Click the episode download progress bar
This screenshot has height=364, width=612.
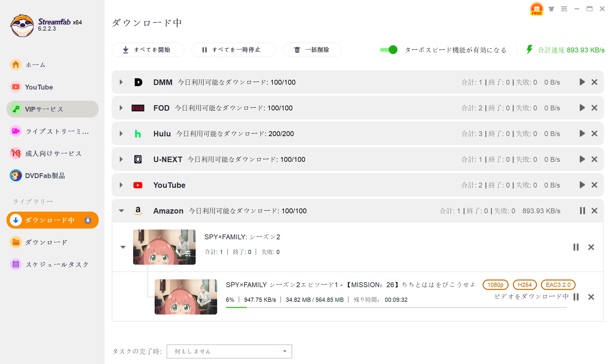(396, 307)
